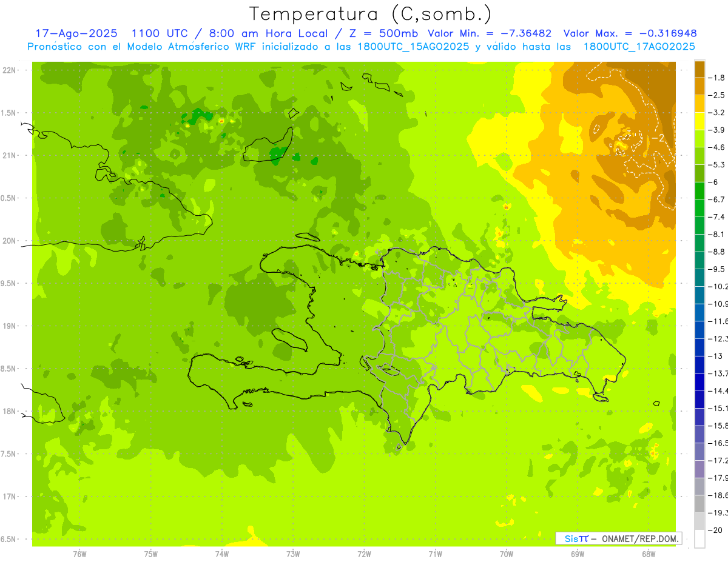This screenshot has width=728, height=562.
Task: Select the date text '17-Ago-2025'
Action: click(76, 33)
